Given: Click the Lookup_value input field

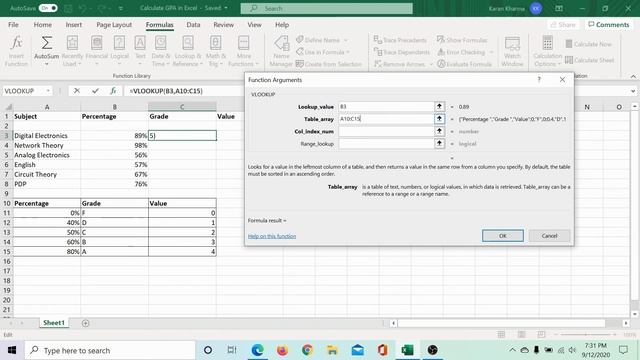Looking at the screenshot, I should (386, 107).
